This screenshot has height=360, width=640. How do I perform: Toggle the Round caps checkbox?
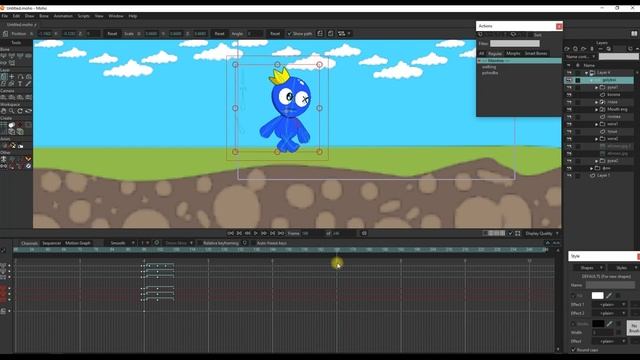573,350
